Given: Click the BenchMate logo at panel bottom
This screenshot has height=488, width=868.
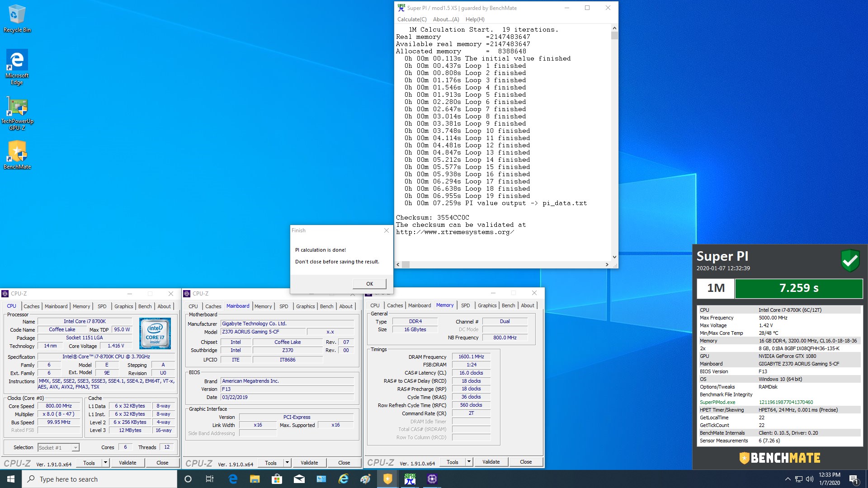Looking at the screenshot, I should pos(780,458).
